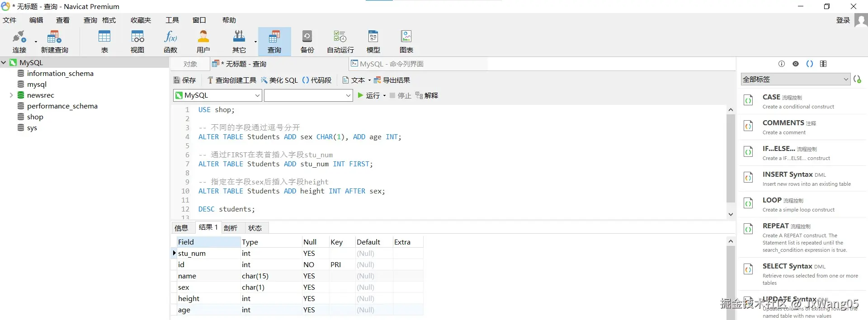868x320 pixels.
Task: Switch to the Info result tab
Action: coord(181,228)
